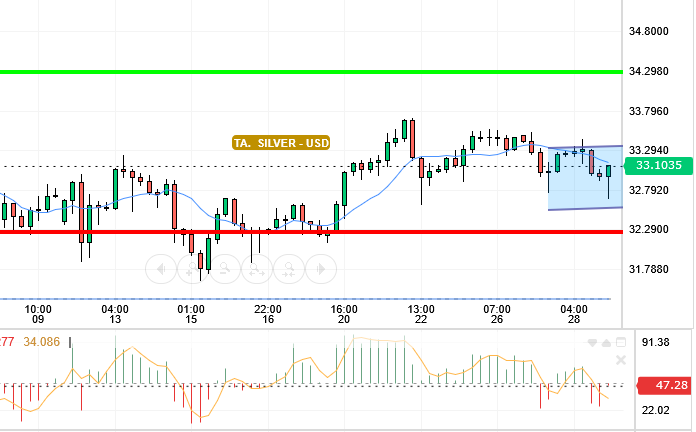Screen dimensions: 696x432
Task: Click the TA. SILVER - USD label
Action: (x=281, y=143)
